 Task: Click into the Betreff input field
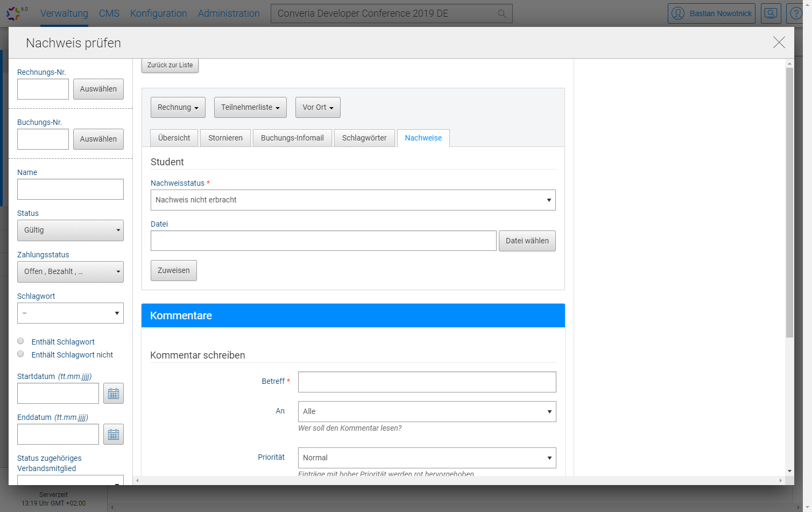point(427,382)
